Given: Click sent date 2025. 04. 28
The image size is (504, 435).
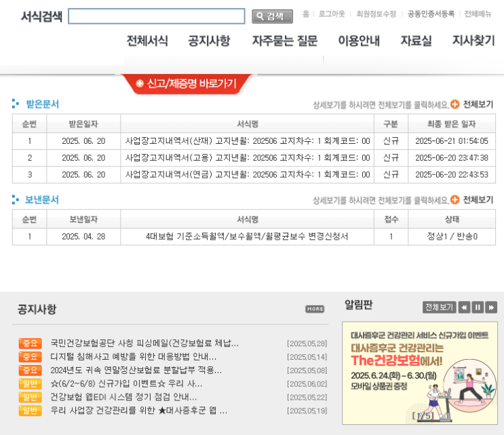Looking at the screenshot, I should pos(83,237).
